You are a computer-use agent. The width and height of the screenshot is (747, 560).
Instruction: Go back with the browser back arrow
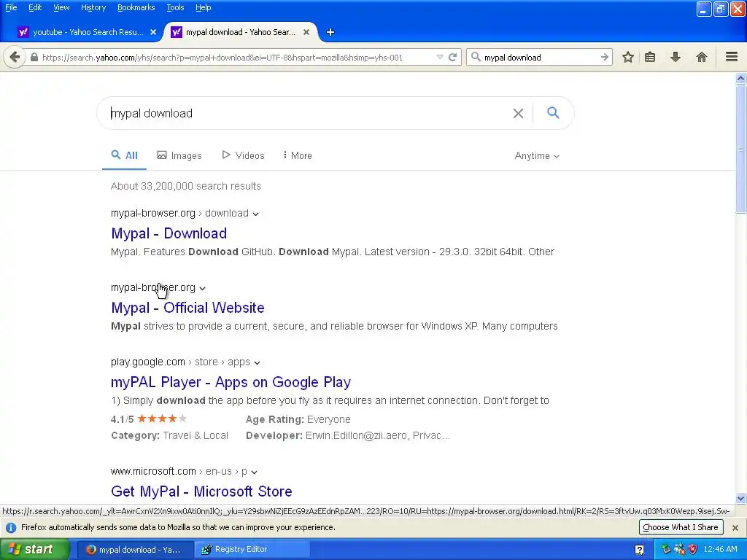[15, 58]
